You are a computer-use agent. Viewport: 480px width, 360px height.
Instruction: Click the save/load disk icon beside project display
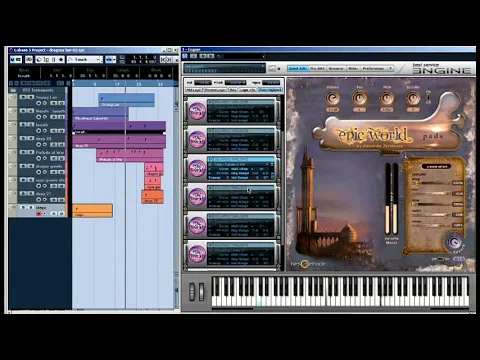272,69
